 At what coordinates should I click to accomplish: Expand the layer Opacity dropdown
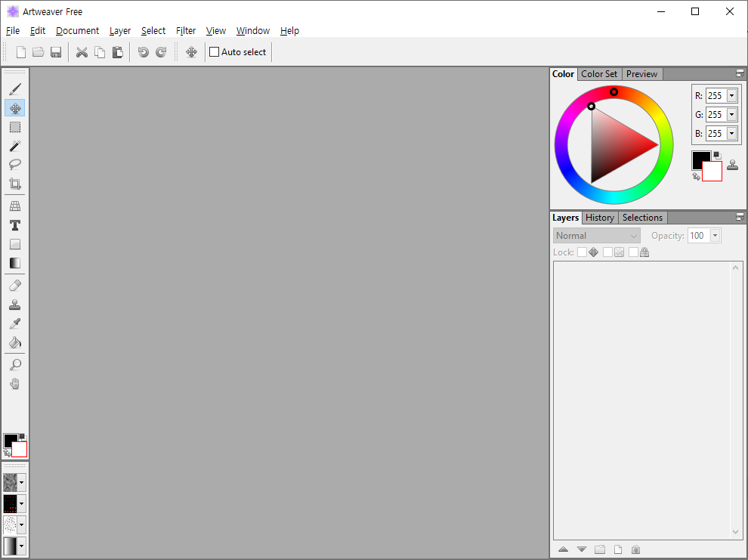tap(715, 236)
